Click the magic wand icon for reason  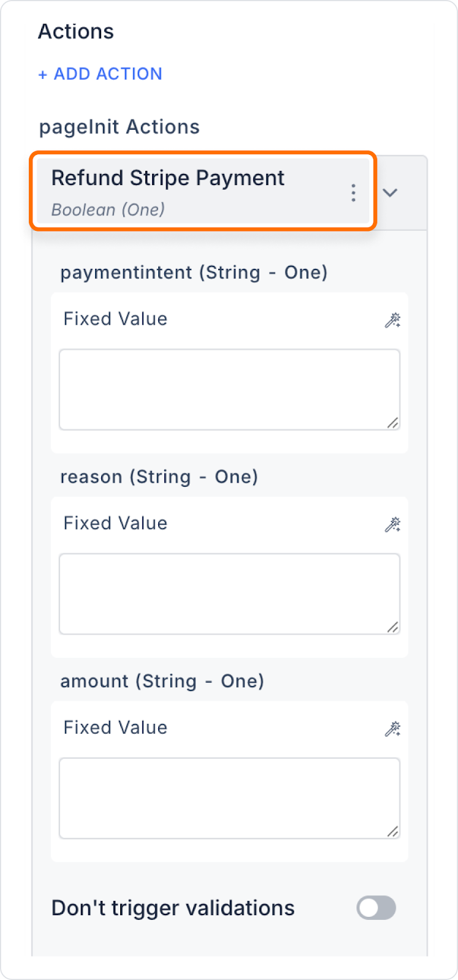pos(392,524)
